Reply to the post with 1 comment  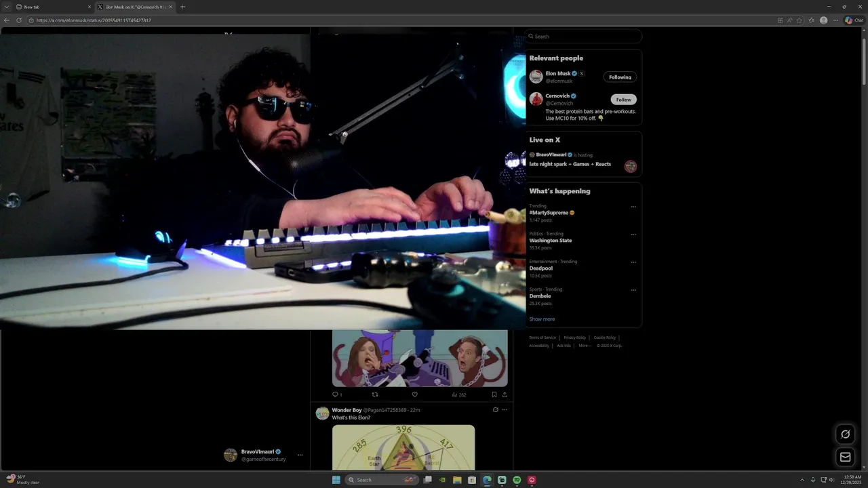(x=337, y=394)
